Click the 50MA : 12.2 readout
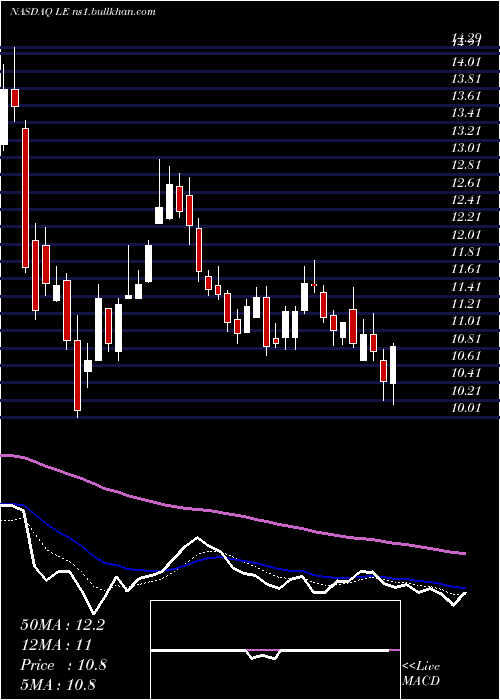This screenshot has height=700, width=500. [x=62, y=625]
